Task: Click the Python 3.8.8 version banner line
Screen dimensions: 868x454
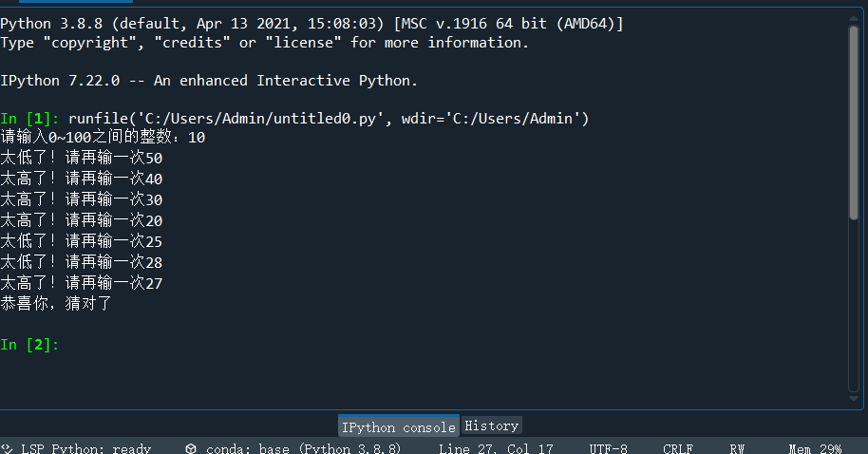Action: [311, 24]
